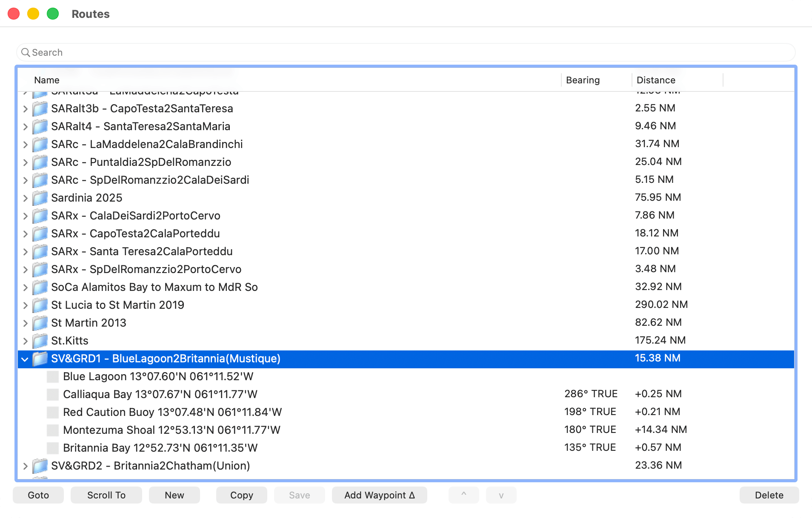Sort by Bearing column header

[x=597, y=80]
